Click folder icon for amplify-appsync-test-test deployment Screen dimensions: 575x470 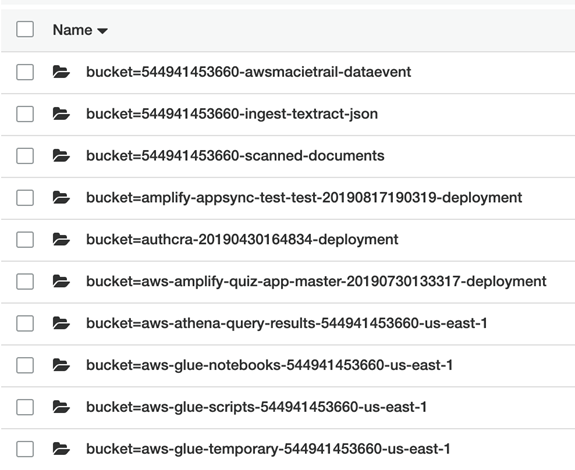[61, 198]
